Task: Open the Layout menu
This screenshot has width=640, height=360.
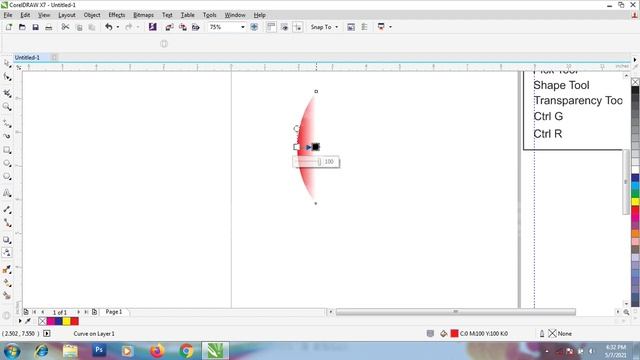Action: (x=67, y=15)
